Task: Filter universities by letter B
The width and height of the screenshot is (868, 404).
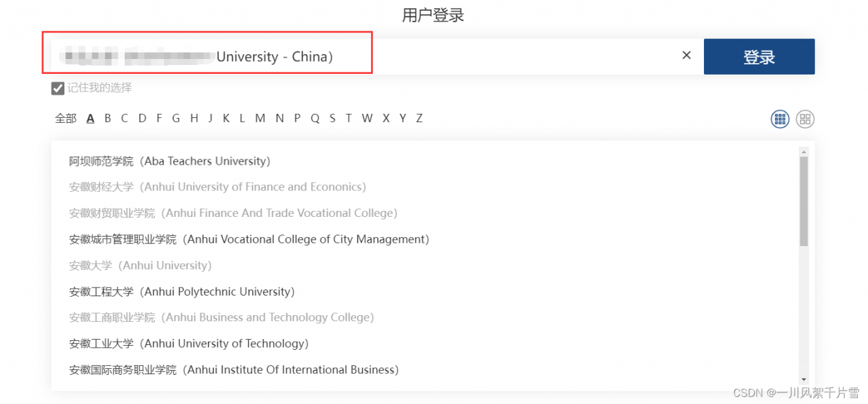Action: click(108, 119)
